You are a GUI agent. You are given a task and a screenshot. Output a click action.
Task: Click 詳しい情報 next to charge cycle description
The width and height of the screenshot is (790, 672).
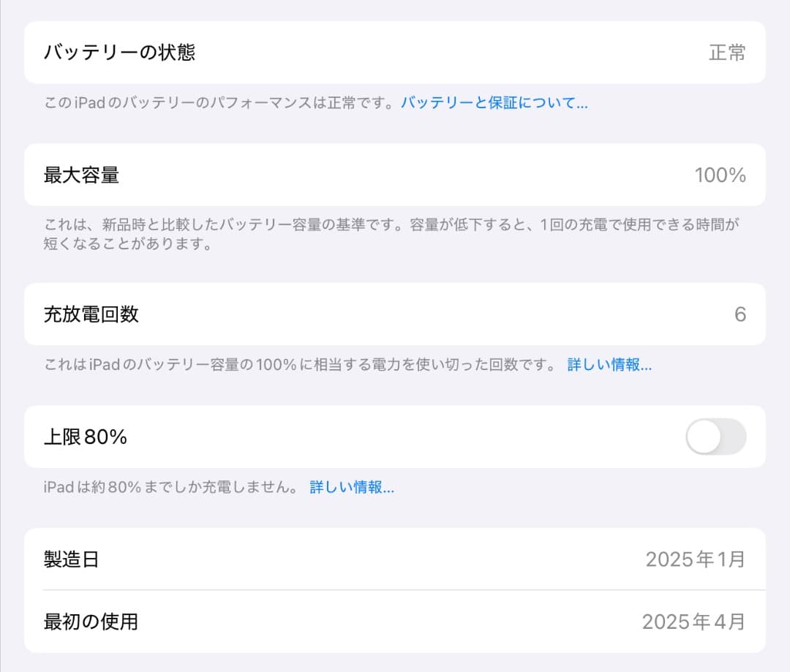click(x=608, y=365)
